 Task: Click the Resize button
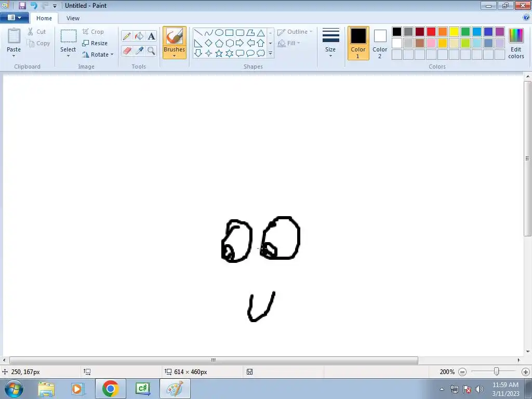[95, 43]
